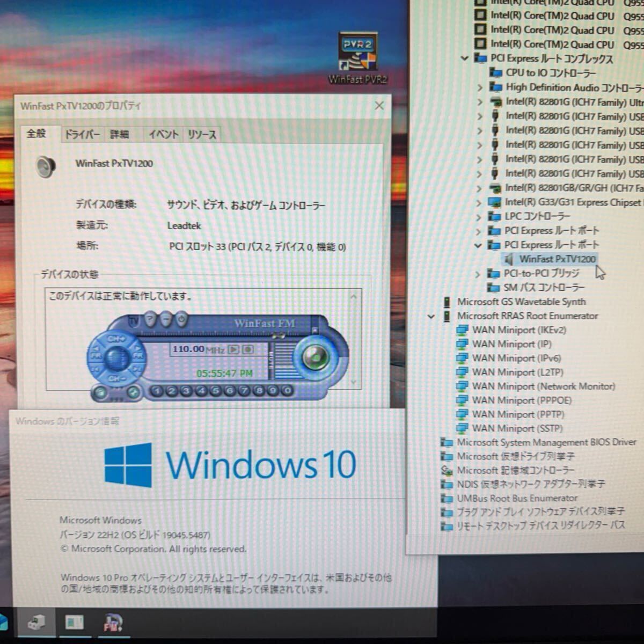Switch to the リソース tab

202,134
